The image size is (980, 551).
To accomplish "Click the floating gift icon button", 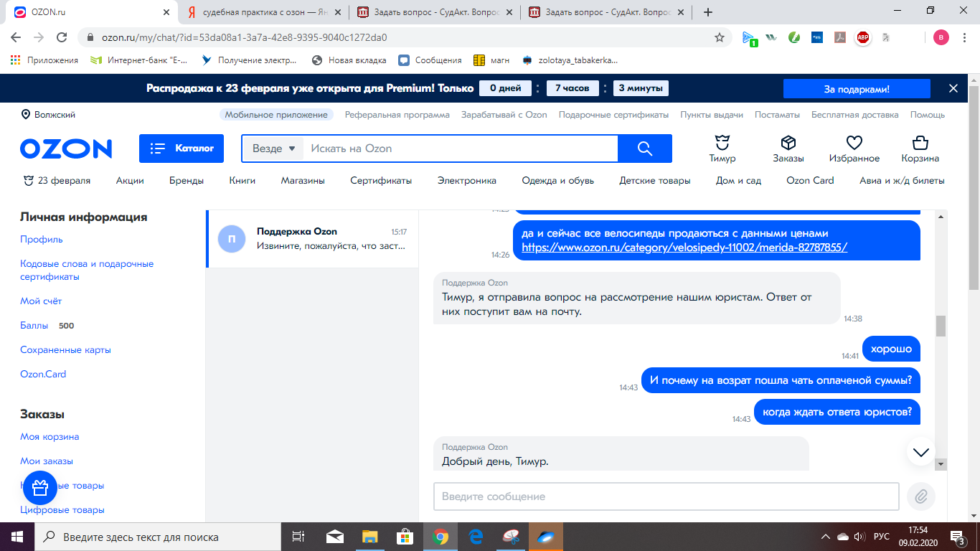I will (40, 488).
